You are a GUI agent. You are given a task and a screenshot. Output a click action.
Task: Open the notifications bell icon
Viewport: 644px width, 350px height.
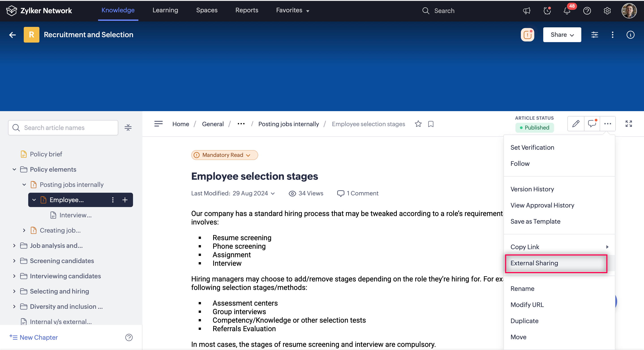pos(567,11)
